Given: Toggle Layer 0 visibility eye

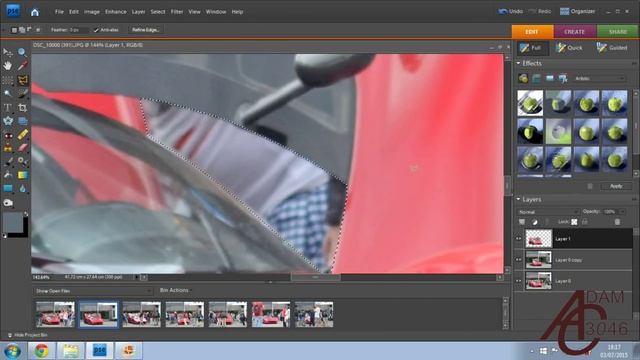Looking at the screenshot, I should point(518,281).
